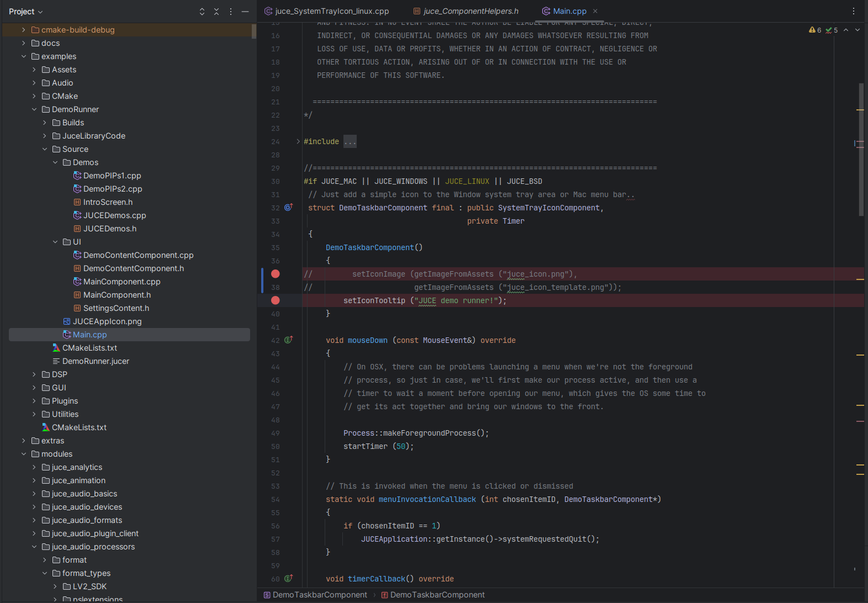Click the JUCEAppIcon.png image file icon
Screen dimensions: 868x603
pyautogui.click(x=67, y=321)
